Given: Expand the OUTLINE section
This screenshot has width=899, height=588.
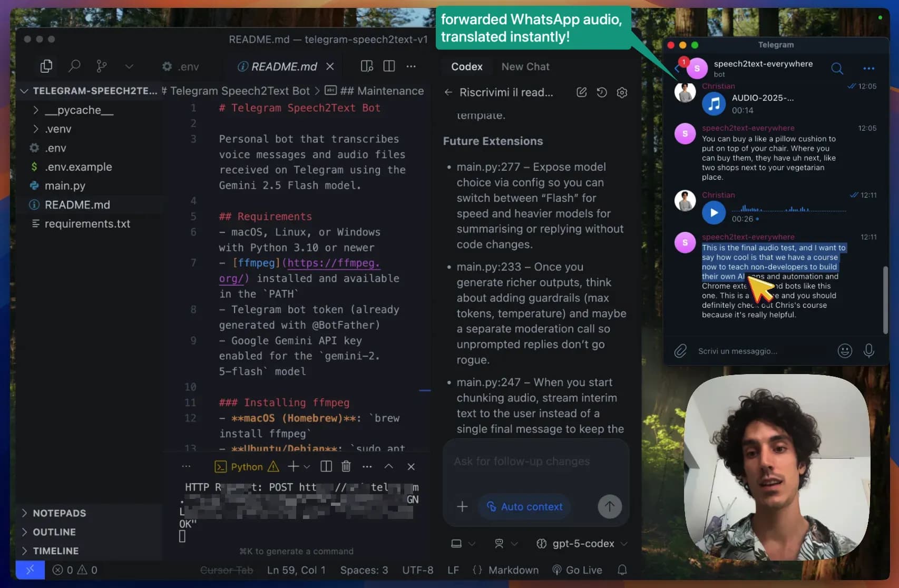Looking at the screenshot, I should tap(54, 532).
